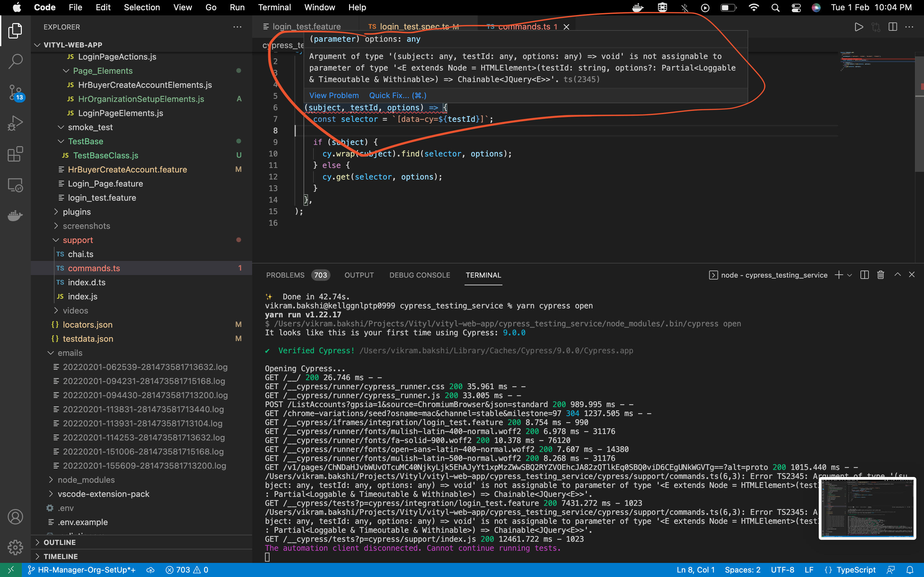Run the current file with the play button
Screen dimensions: 924x577
pos(859,27)
